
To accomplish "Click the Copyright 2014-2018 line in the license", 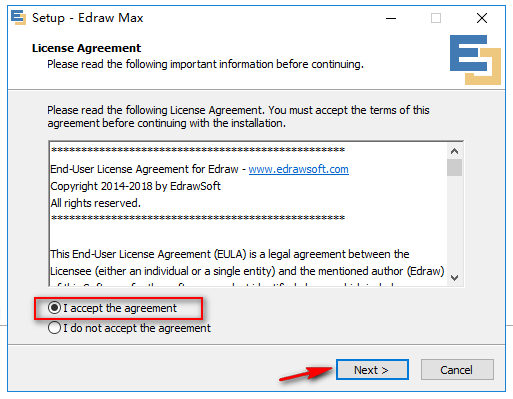I will 135,186.
